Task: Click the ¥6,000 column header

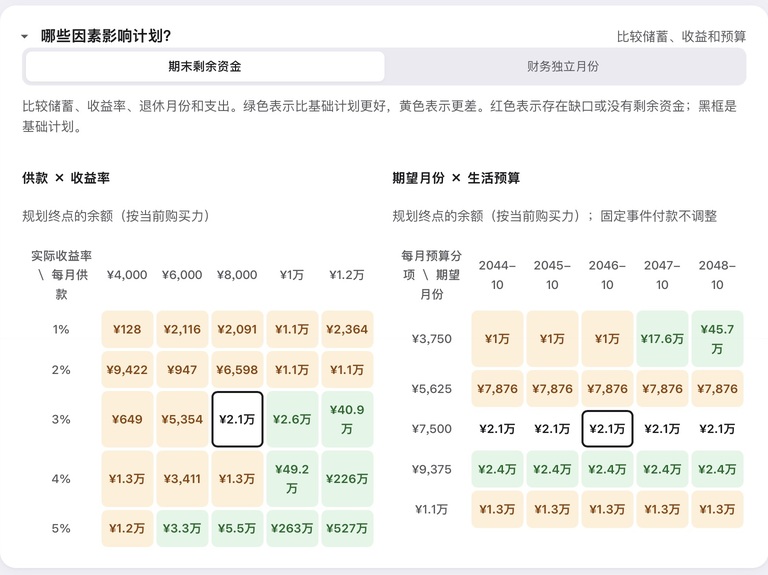Action: [x=182, y=275]
